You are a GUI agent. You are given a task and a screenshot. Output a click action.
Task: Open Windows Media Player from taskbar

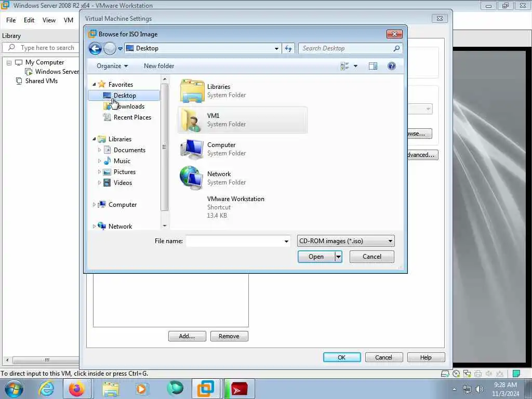coord(141,389)
